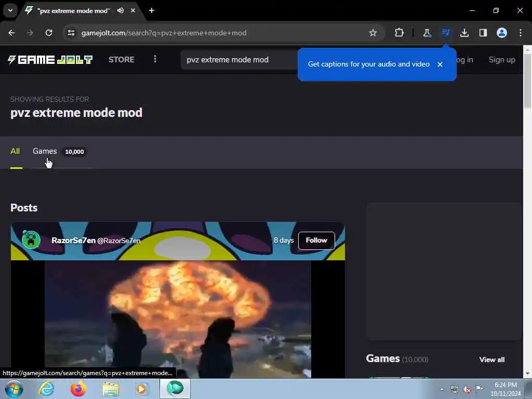Open the Chrome profile avatar
The image size is (532, 399).
click(x=502, y=33)
